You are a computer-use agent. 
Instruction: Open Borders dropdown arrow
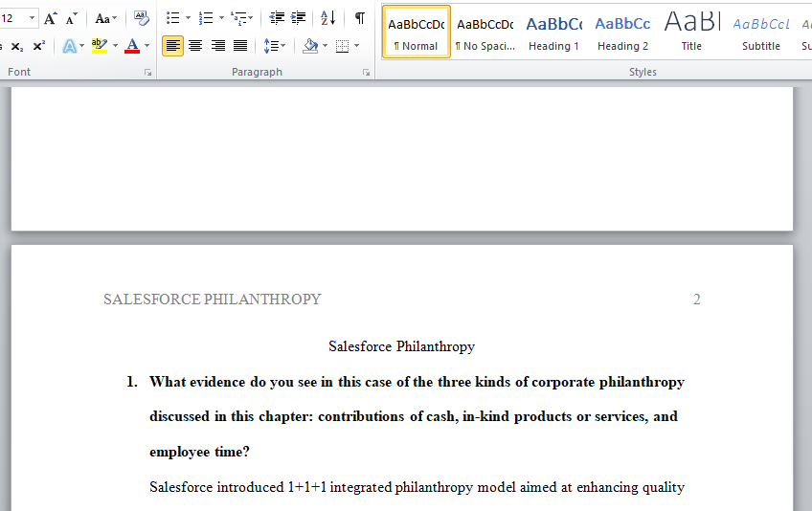pyautogui.click(x=357, y=46)
